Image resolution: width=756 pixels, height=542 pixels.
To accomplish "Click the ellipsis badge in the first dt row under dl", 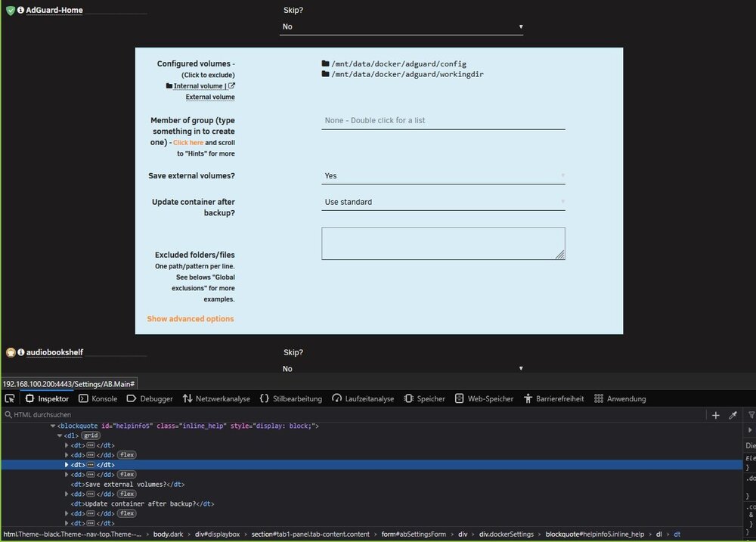I will [x=90, y=445].
